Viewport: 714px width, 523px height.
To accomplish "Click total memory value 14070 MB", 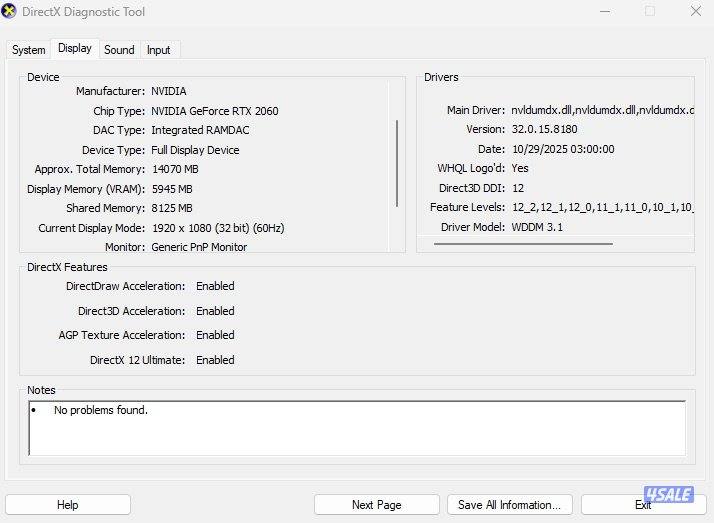I will pos(175,169).
